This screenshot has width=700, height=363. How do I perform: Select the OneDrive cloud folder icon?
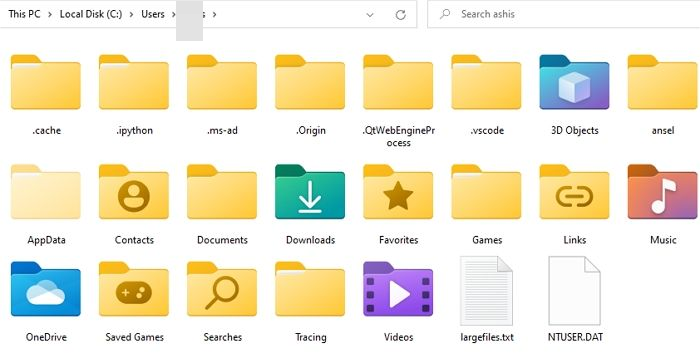[46, 289]
